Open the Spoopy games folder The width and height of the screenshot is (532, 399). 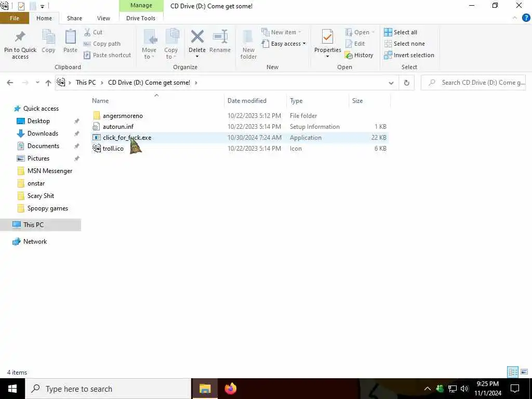tap(47, 208)
